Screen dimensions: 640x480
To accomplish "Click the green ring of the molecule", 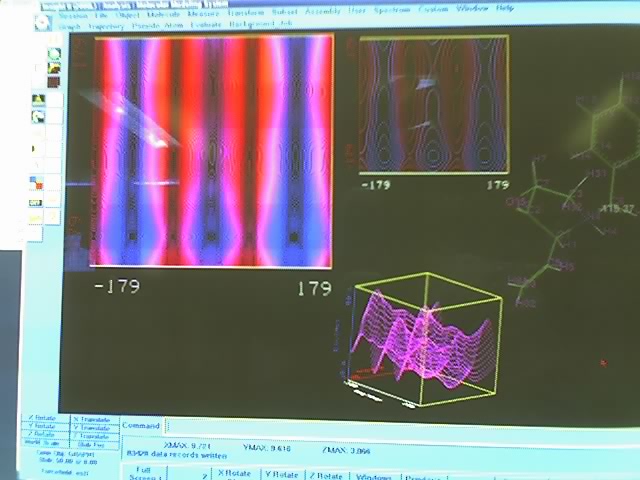I will pyautogui.click(x=614, y=135).
